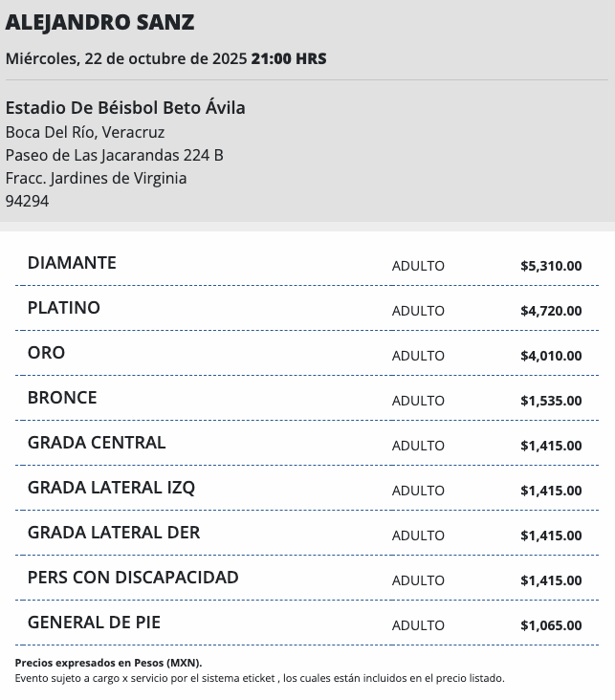The height and width of the screenshot is (700, 615).
Task: Choose the GENERAL DE PIE section
Action: pyautogui.click(x=94, y=623)
